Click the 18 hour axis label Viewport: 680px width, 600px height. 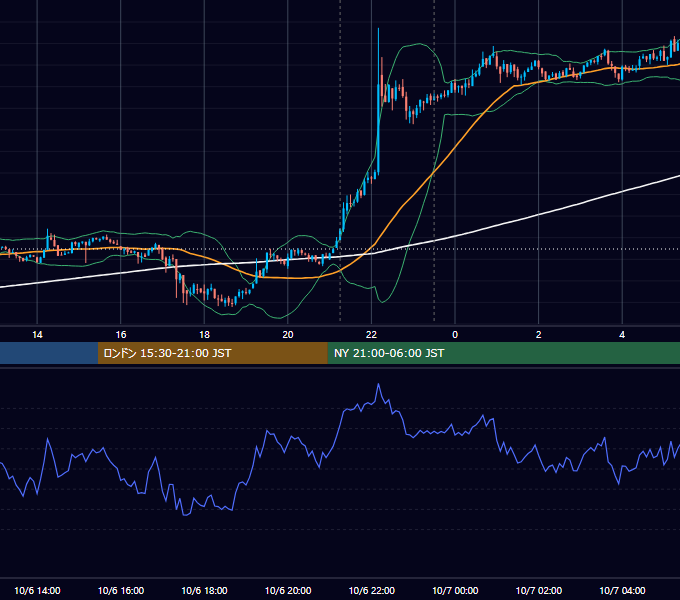click(x=204, y=335)
